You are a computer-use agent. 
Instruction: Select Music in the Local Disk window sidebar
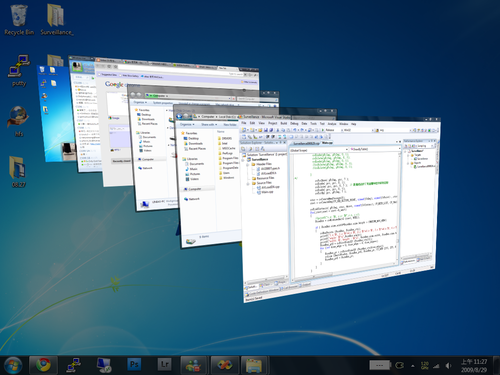click(191, 169)
